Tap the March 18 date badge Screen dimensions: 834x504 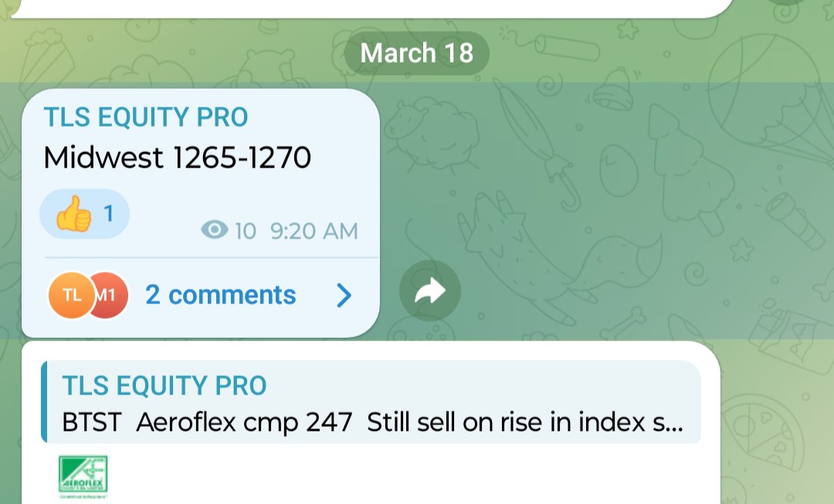[x=417, y=53]
